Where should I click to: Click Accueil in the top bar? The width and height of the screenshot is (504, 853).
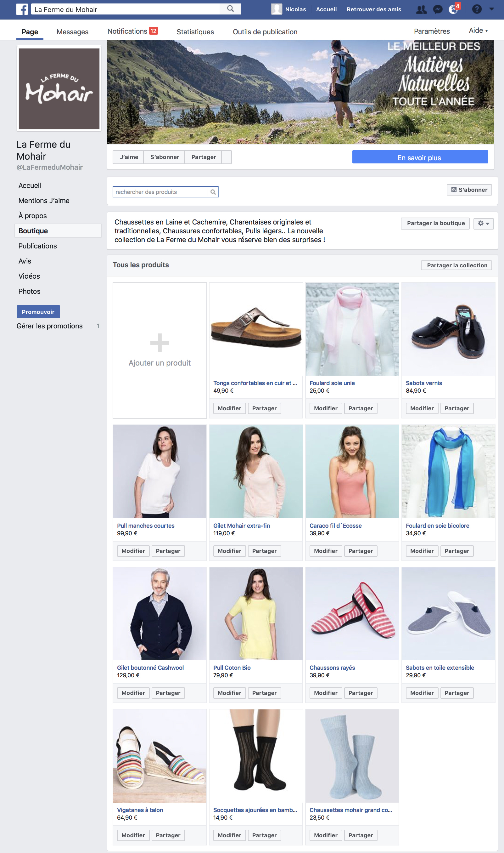click(x=326, y=9)
